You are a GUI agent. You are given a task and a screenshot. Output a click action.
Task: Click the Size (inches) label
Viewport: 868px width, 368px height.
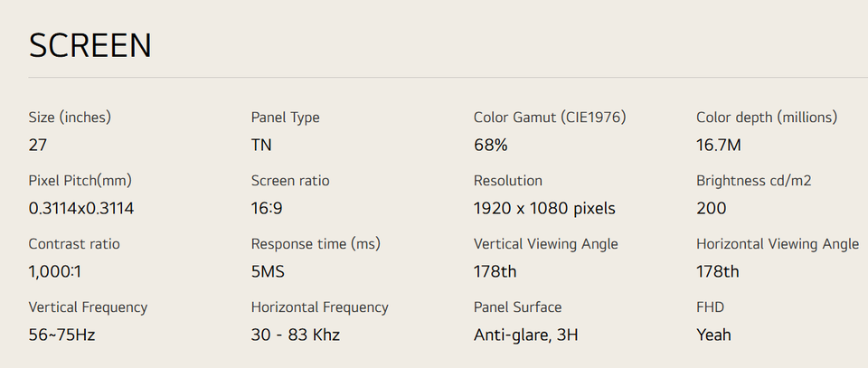[70, 118]
